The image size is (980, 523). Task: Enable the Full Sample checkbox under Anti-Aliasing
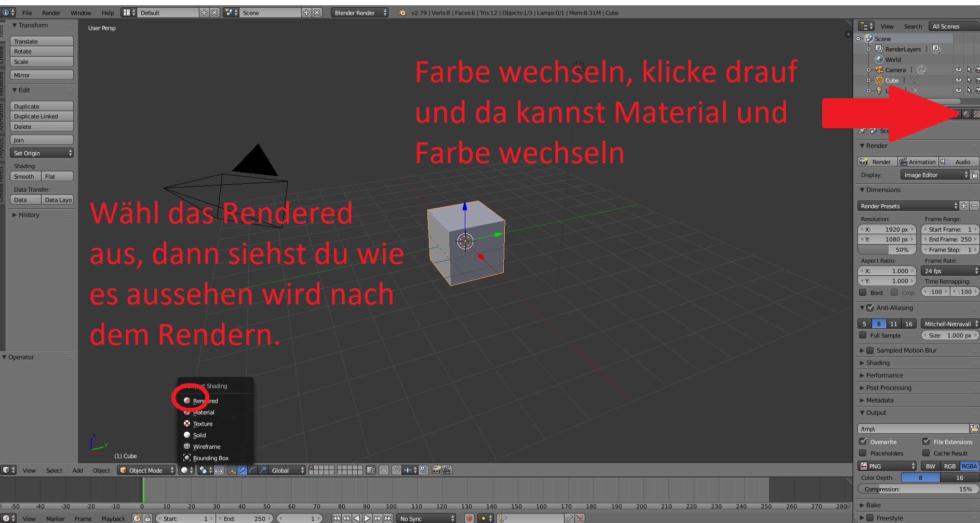pyautogui.click(x=863, y=335)
